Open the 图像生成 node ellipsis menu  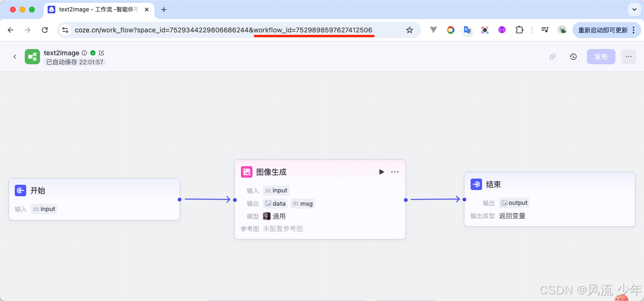pos(395,172)
